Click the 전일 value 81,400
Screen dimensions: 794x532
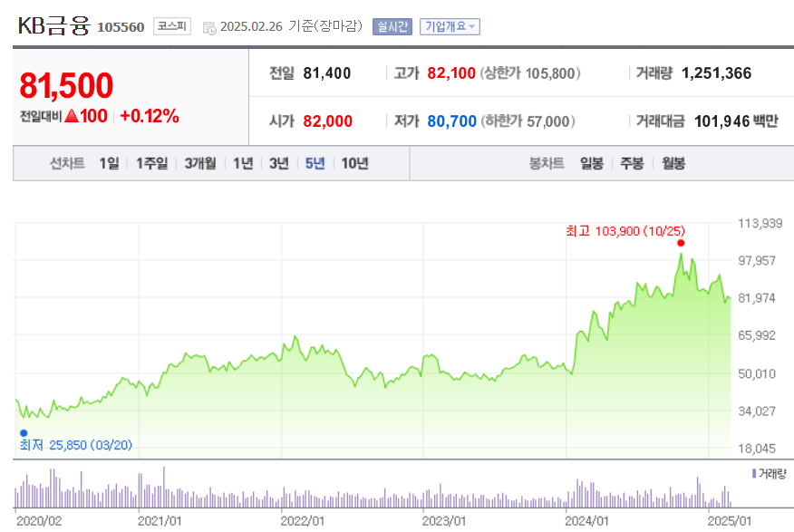(326, 73)
